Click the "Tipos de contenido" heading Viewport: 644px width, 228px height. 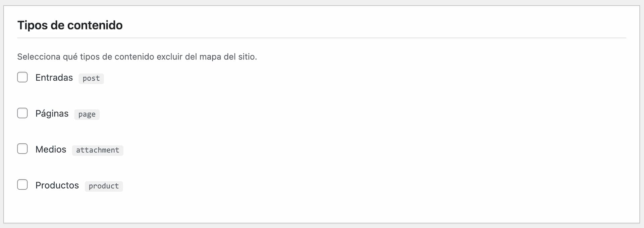pos(70,25)
